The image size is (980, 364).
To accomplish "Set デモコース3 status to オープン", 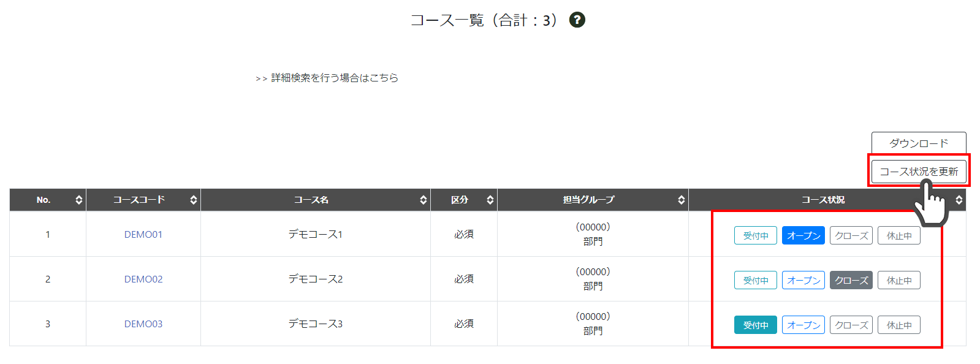I will (803, 325).
